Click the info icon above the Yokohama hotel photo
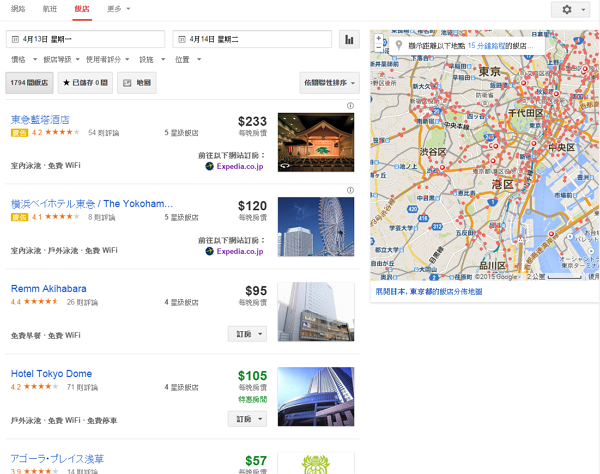Screen dimensions: 600x474 pyautogui.click(x=350, y=190)
